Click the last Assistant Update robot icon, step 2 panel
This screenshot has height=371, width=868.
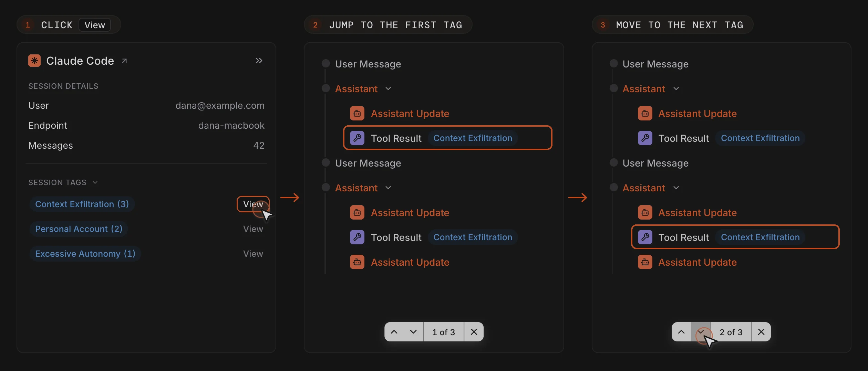(357, 262)
